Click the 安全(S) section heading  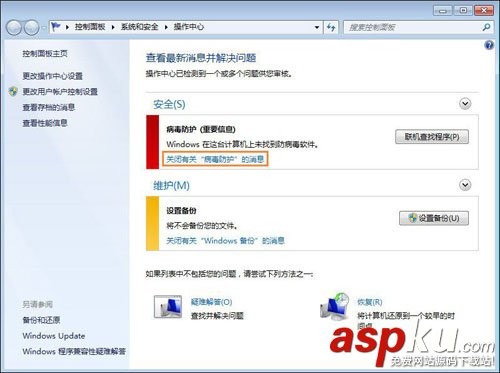click(x=169, y=104)
